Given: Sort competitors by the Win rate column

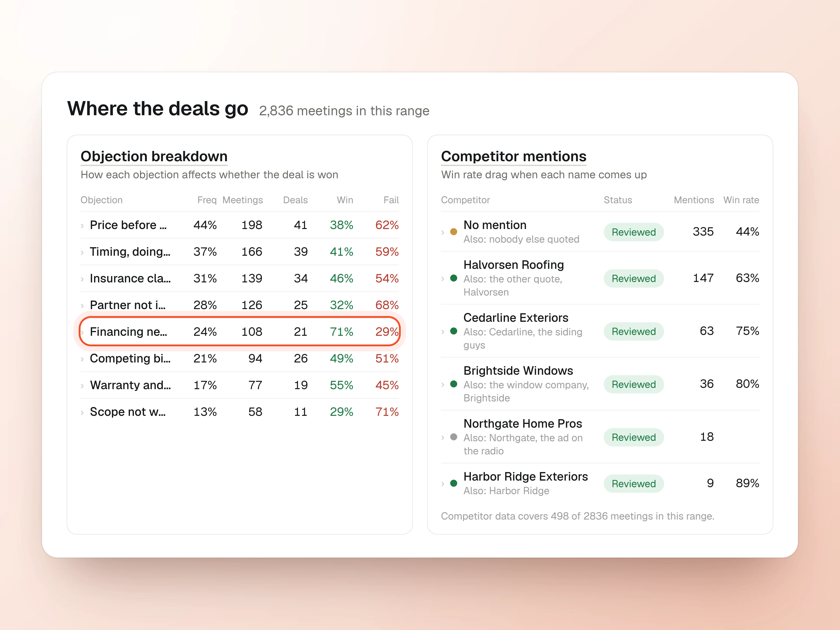Looking at the screenshot, I should coord(741,200).
